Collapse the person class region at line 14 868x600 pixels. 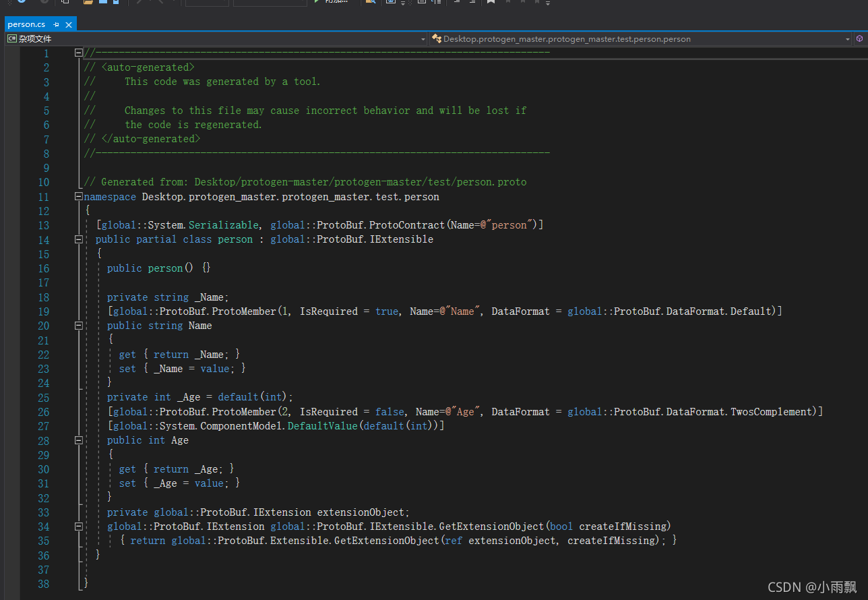coord(78,239)
